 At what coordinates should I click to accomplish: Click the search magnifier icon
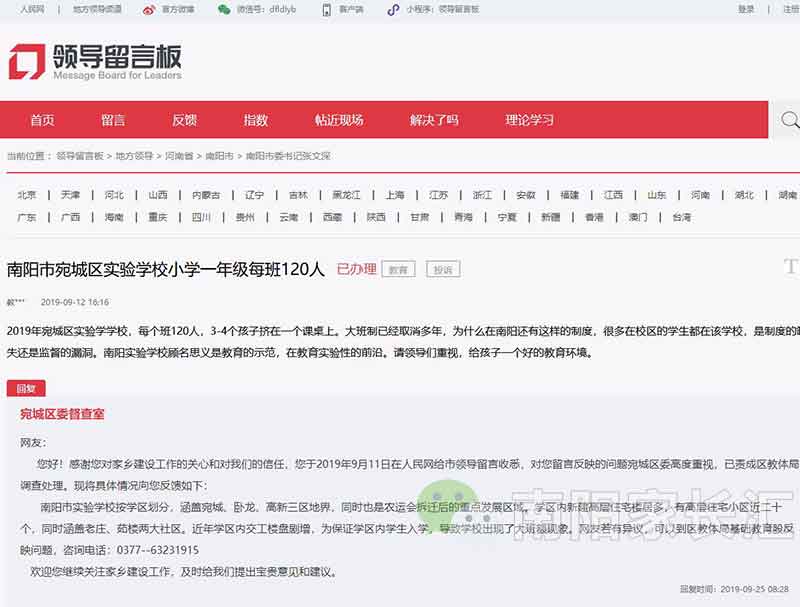(789, 119)
